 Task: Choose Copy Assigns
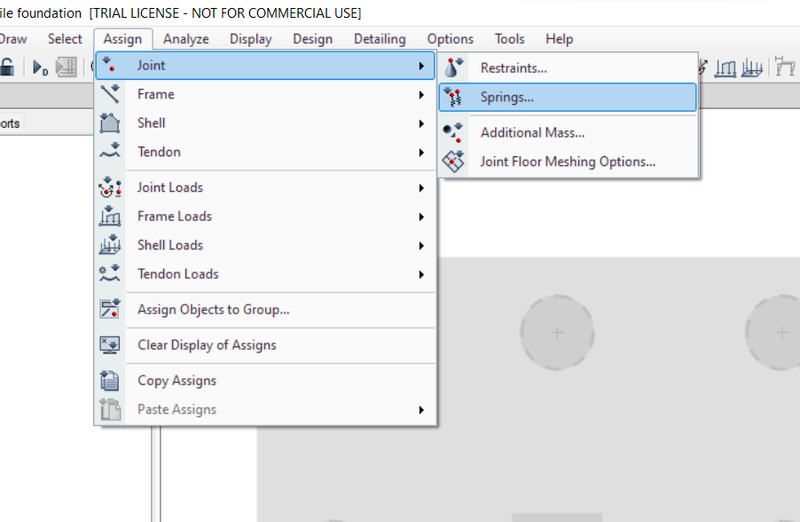pos(265,381)
